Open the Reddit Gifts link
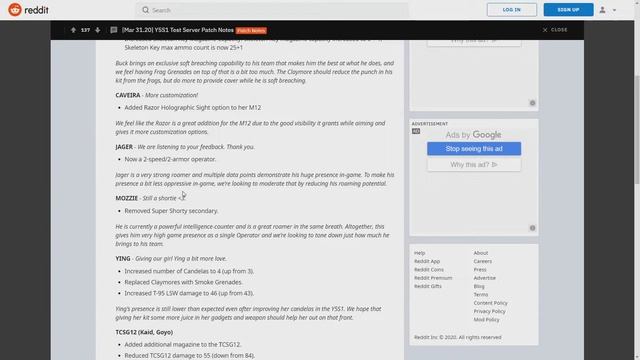The height and width of the screenshot is (360, 640). 428,286
